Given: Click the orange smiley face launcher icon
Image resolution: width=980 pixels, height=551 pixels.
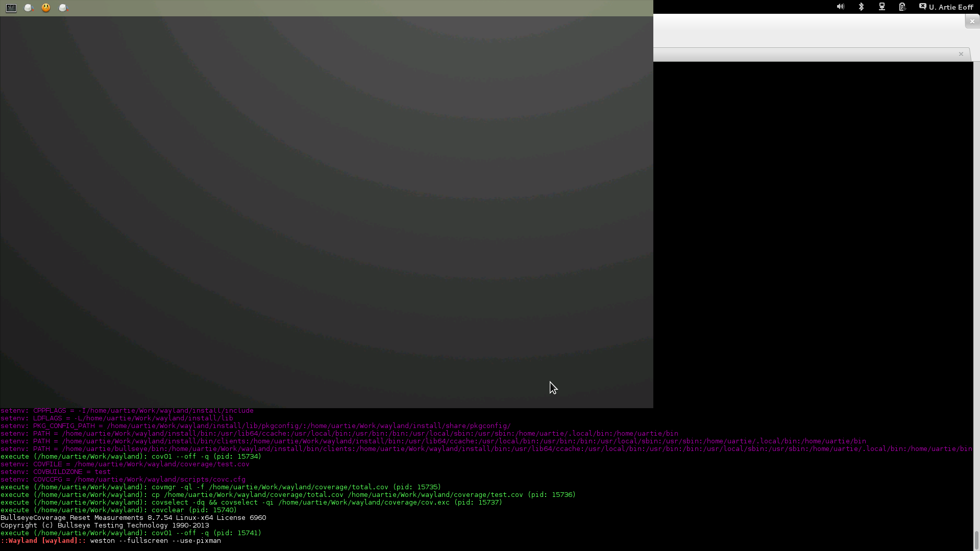Looking at the screenshot, I should [x=46, y=8].
